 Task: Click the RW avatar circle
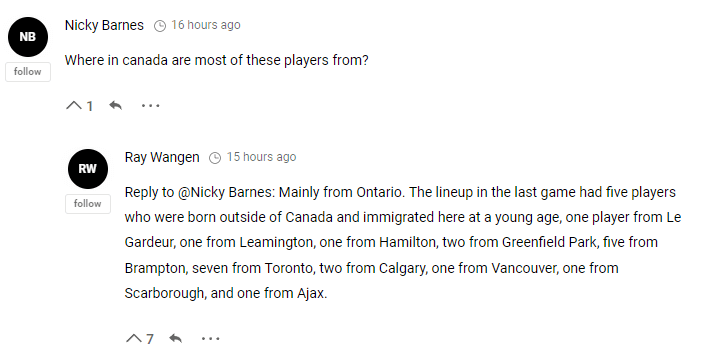point(88,169)
